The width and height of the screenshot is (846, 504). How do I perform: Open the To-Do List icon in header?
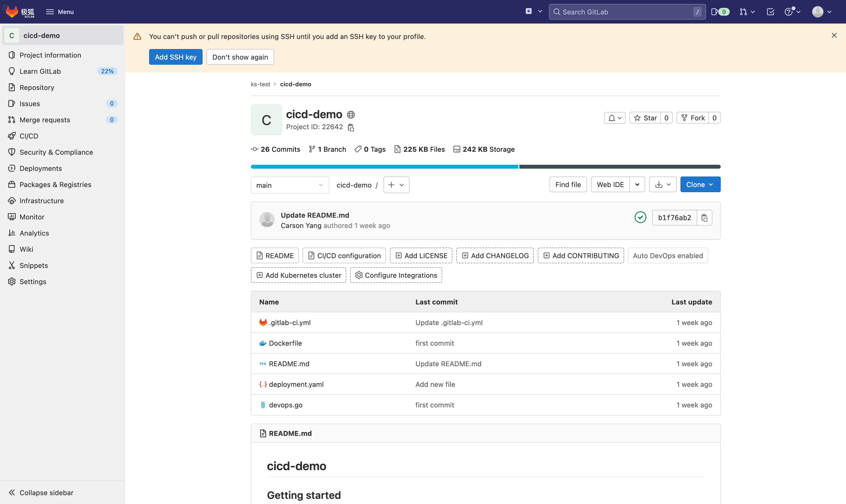click(x=770, y=12)
